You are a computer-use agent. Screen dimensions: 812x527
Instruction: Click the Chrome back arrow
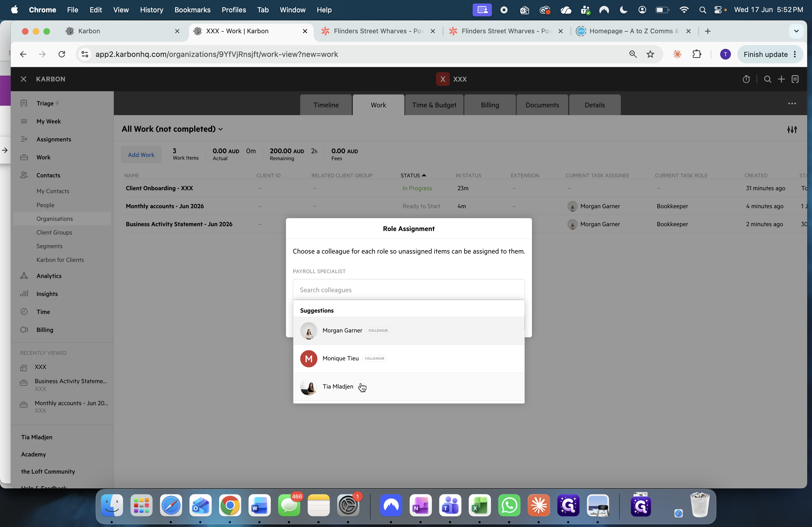[23, 54]
